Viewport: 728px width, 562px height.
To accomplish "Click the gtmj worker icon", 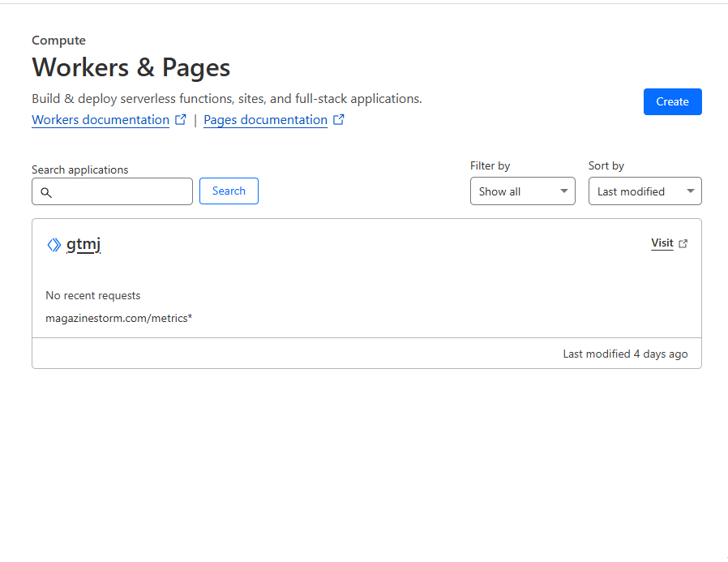I will coord(54,245).
